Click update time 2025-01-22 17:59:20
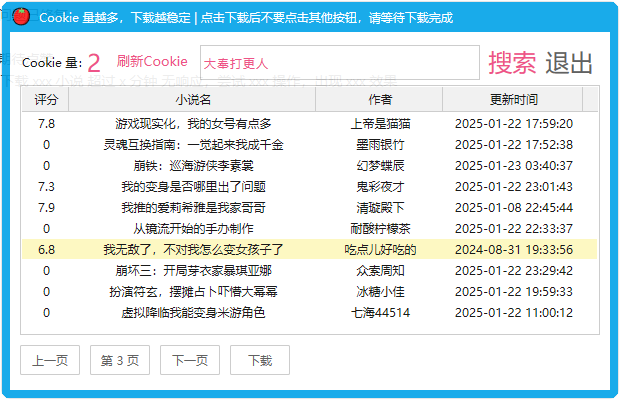Image resolution: width=620 pixels, height=400 pixels. (x=514, y=124)
